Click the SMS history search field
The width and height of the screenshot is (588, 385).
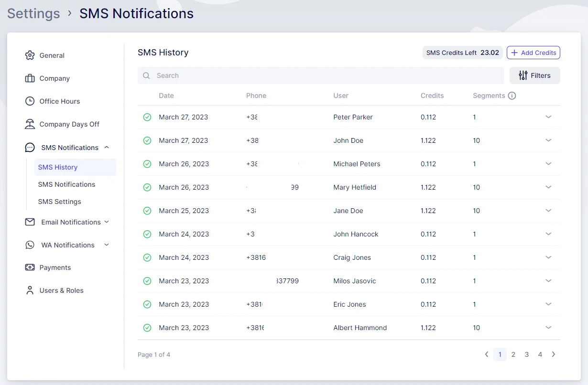[320, 75]
